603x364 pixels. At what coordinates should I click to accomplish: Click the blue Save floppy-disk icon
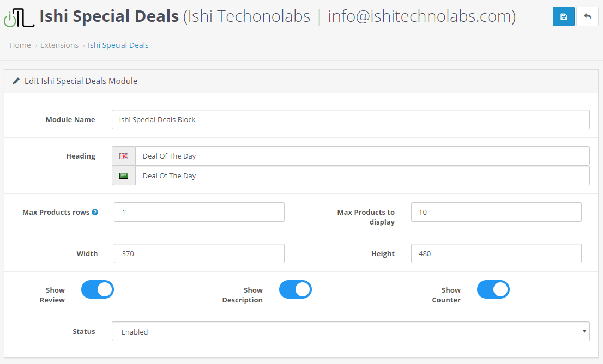click(x=563, y=16)
